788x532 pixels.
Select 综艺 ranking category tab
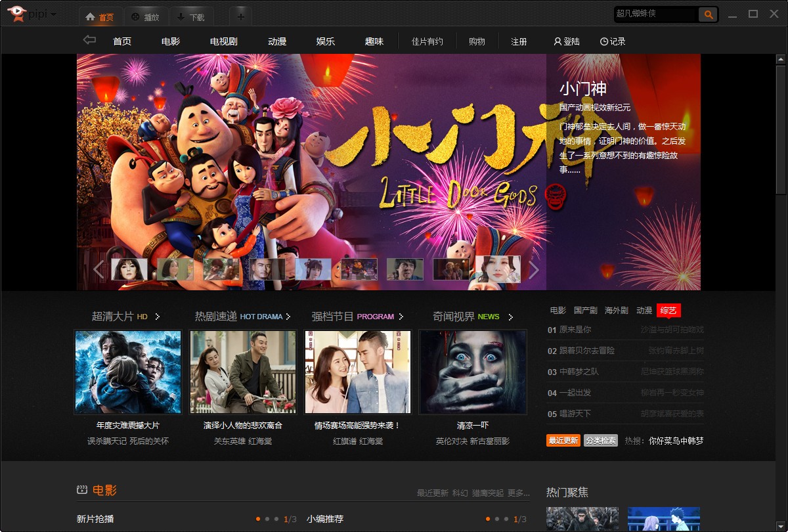[668, 311]
